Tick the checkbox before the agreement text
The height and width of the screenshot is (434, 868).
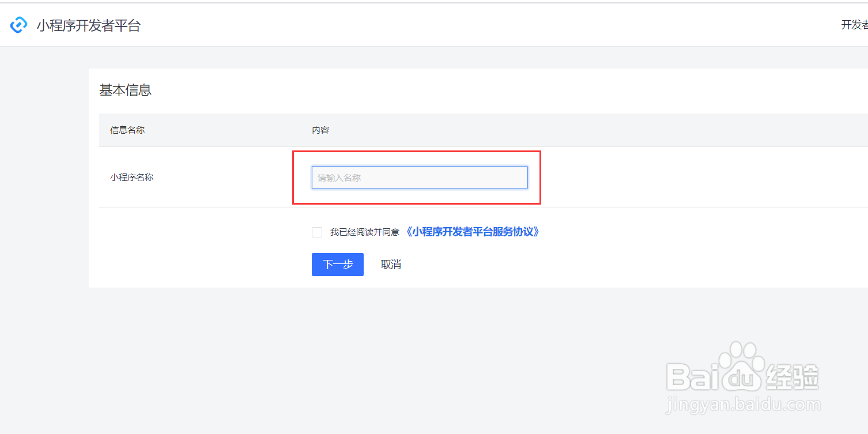coord(317,232)
